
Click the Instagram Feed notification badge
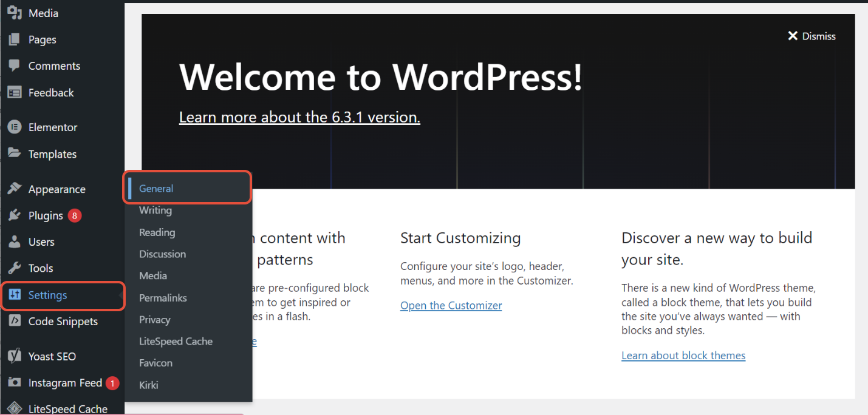[x=112, y=383]
